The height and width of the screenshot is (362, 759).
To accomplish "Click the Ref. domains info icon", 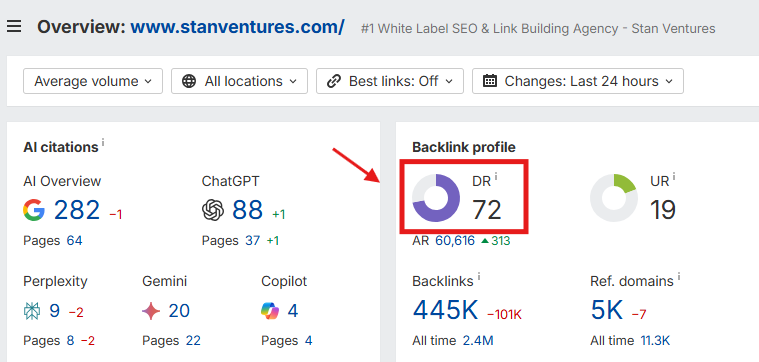I will [x=679, y=276].
